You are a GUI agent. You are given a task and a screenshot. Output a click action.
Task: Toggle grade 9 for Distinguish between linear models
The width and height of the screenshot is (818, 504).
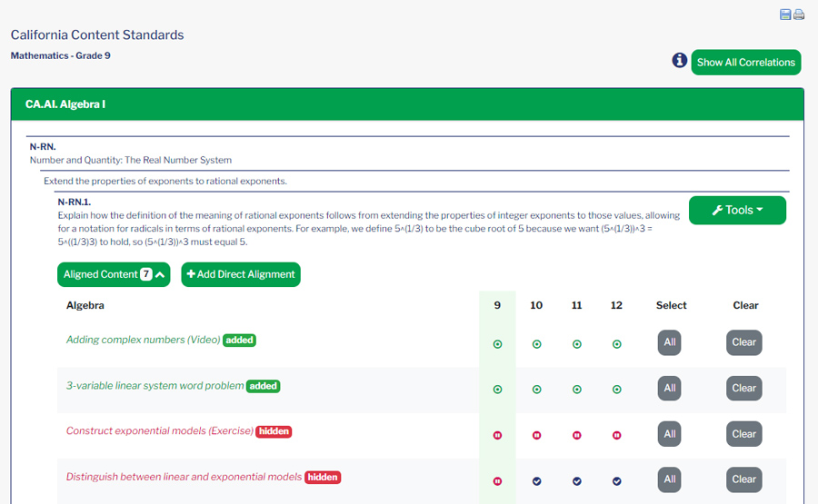(x=497, y=481)
